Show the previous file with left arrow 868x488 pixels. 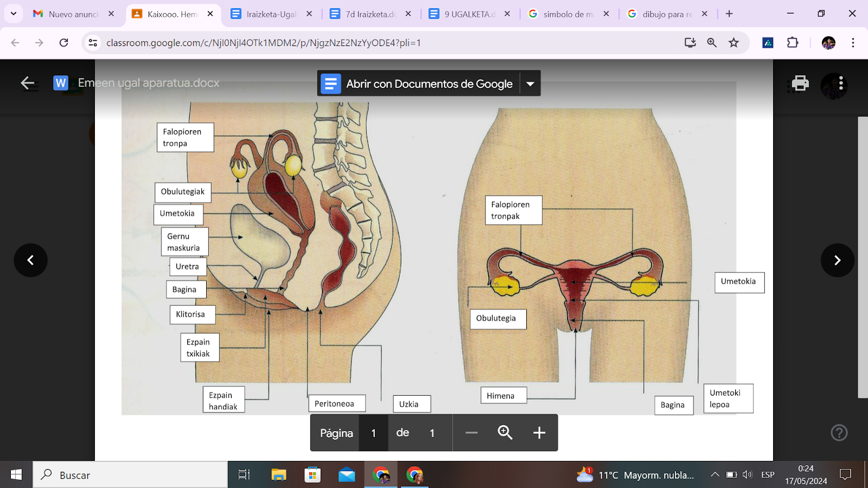pyautogui.click(x=30, y=260)
